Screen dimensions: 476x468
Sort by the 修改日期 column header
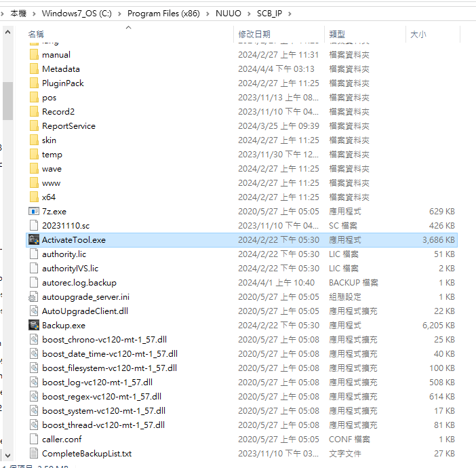click(x=254, y=34)
